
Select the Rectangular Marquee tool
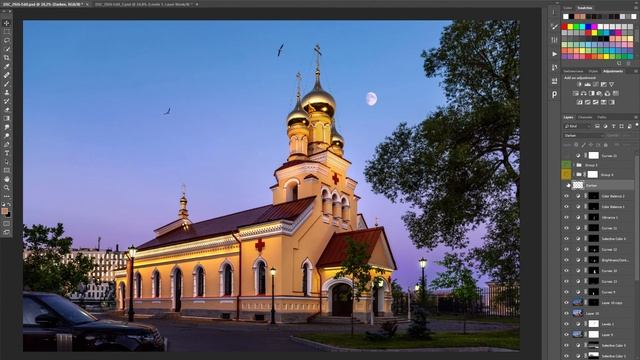point(7,32)
